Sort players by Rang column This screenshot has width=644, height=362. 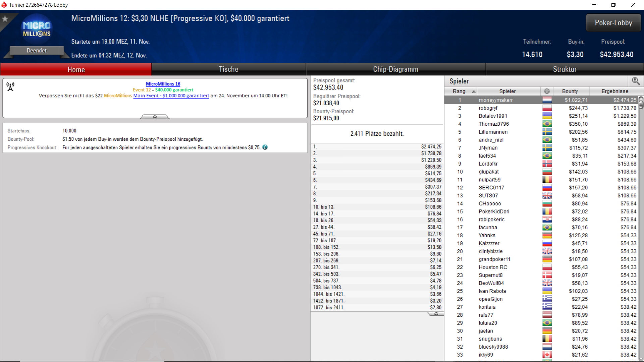461,91
